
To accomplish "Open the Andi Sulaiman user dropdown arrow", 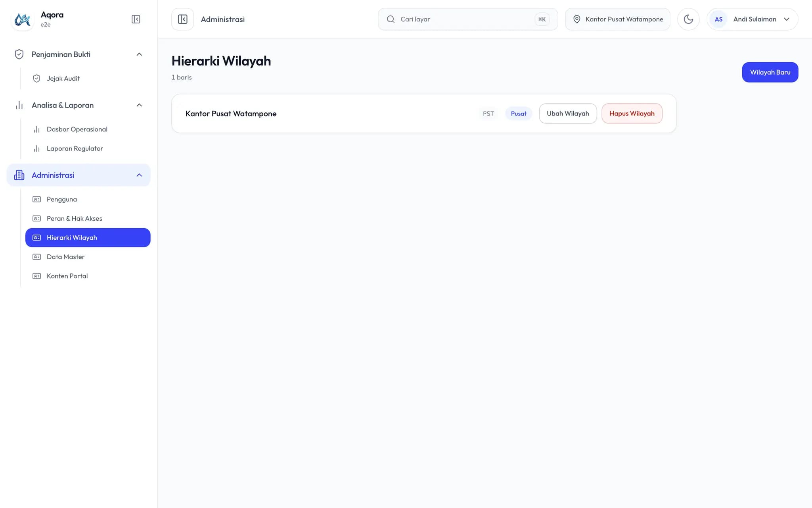I will (787, 19).
